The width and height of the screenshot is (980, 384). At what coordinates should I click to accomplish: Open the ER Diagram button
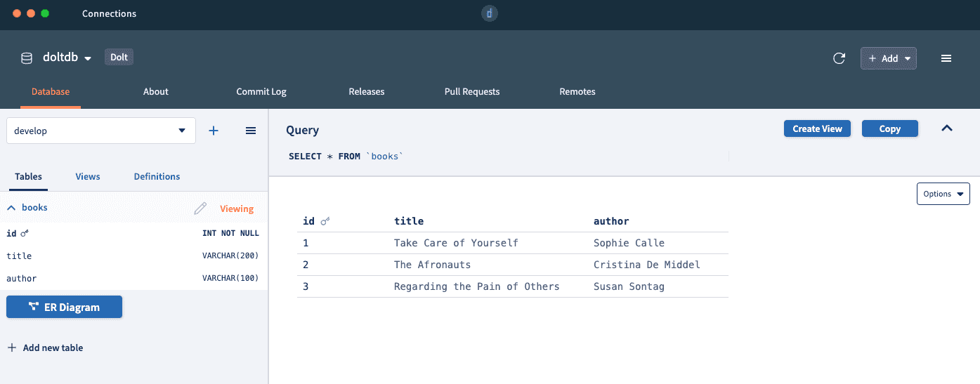coord(64,307)
